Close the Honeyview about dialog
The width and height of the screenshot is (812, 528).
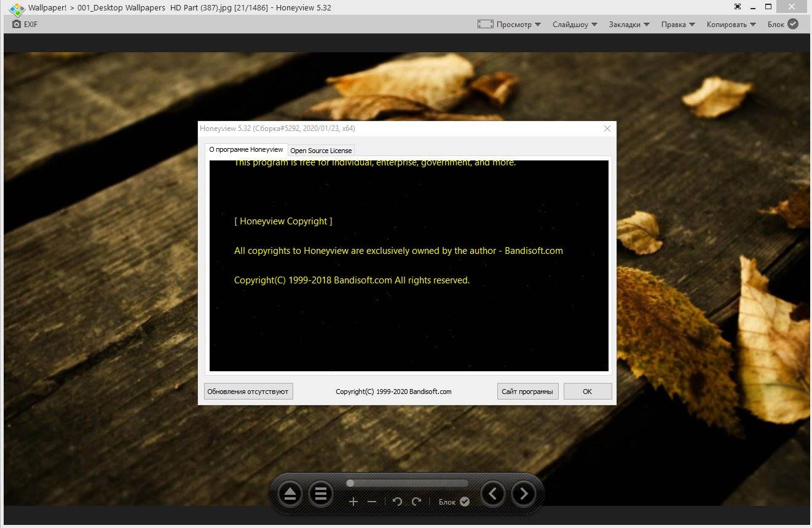607,128
